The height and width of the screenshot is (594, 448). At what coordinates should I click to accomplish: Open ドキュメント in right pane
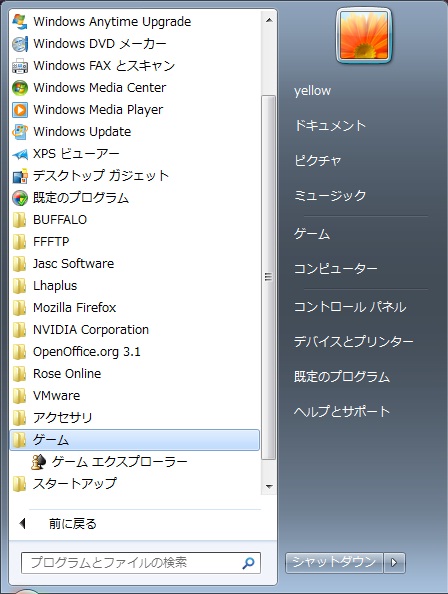pos(330,125)
